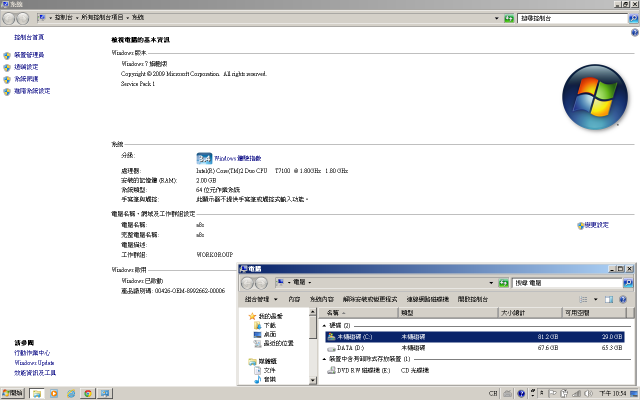The image size is (640, 400).
Task: Open 進階系統設定 (Advanced system settings) link
Action: tap(32, 91)
